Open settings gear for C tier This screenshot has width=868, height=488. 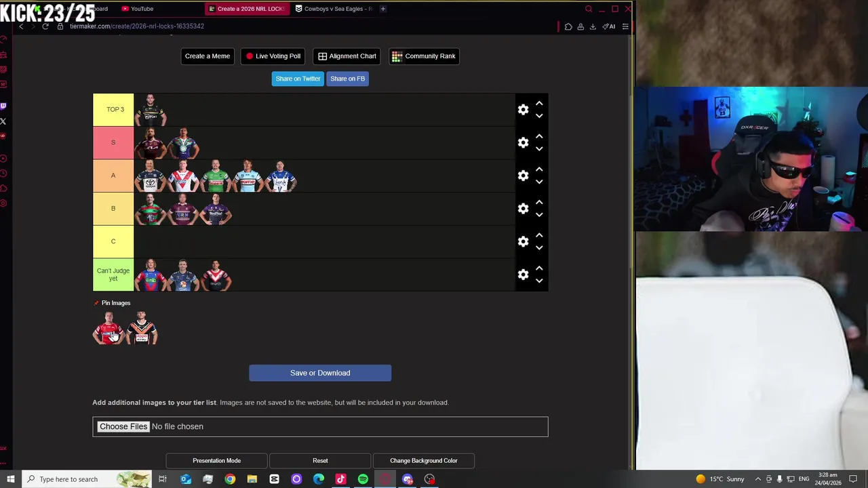point(523,241)
